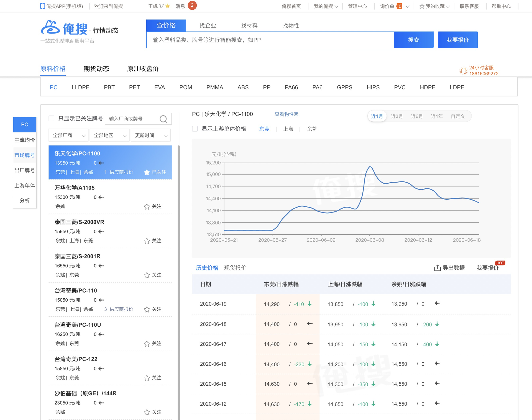Open the 查看物性表 link
Image resolution: width=532 pixels, height=420 pixels.
(x=286, y=114)
